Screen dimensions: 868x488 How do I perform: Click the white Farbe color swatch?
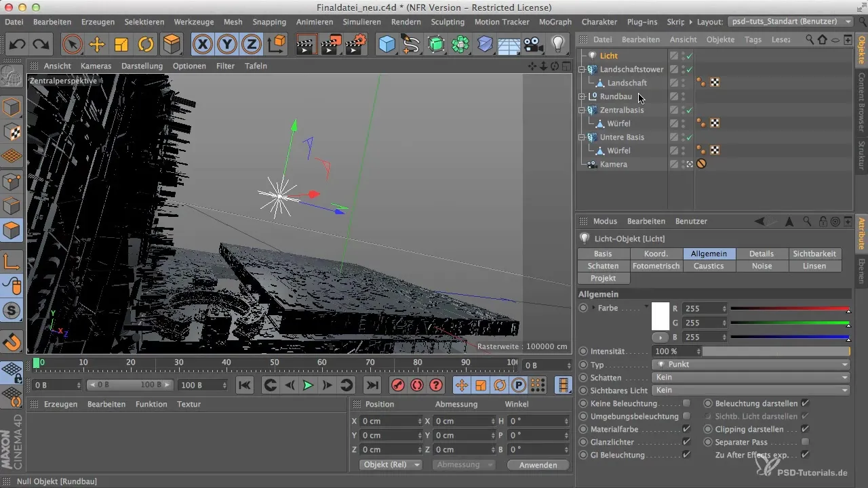click(x=660, y=316)
